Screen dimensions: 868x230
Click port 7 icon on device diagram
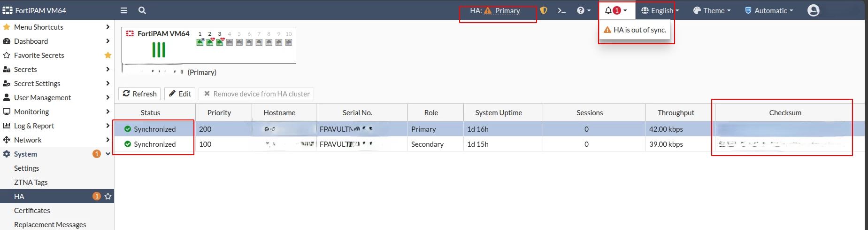pos(259,42)
